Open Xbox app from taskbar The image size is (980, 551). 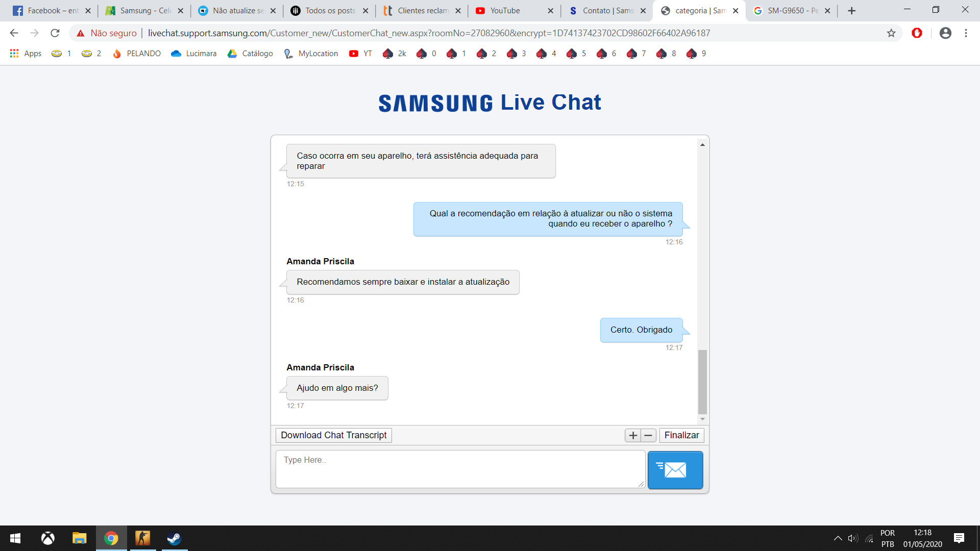48,538
